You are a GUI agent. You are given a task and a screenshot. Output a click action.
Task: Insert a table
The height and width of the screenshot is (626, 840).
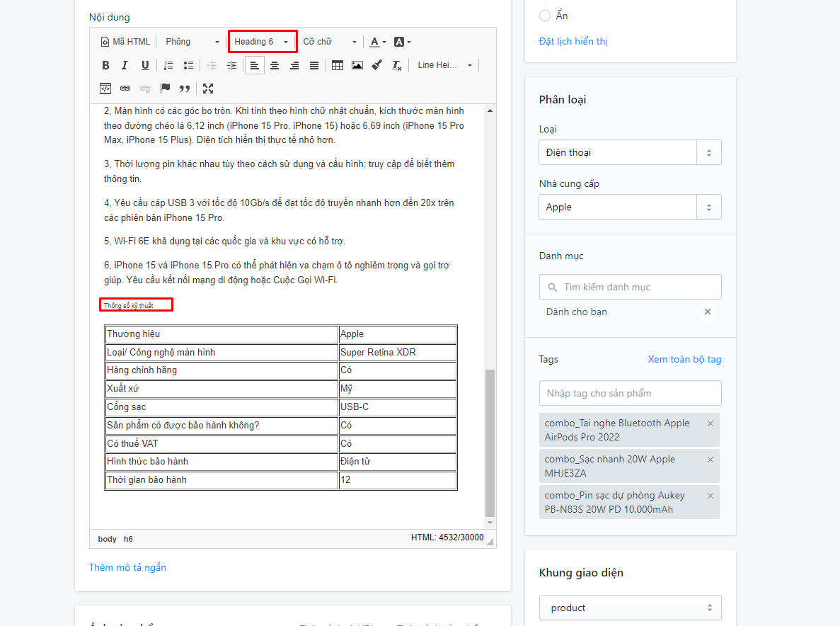point(338,65)
